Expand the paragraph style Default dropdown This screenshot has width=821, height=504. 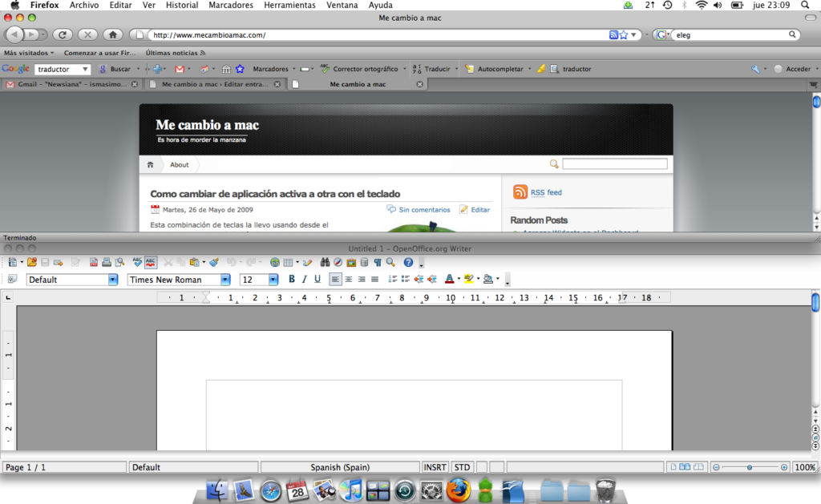[x=112, y=280]
